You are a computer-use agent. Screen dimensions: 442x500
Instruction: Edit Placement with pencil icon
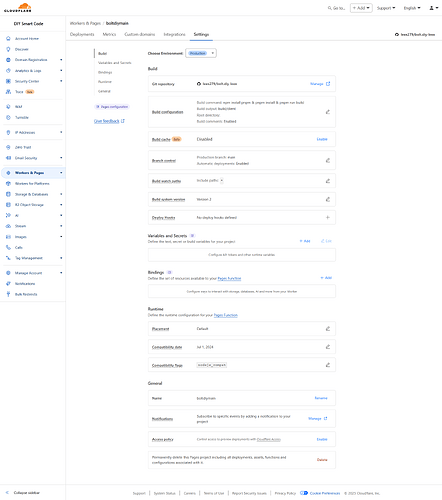(x=328, y=329)
